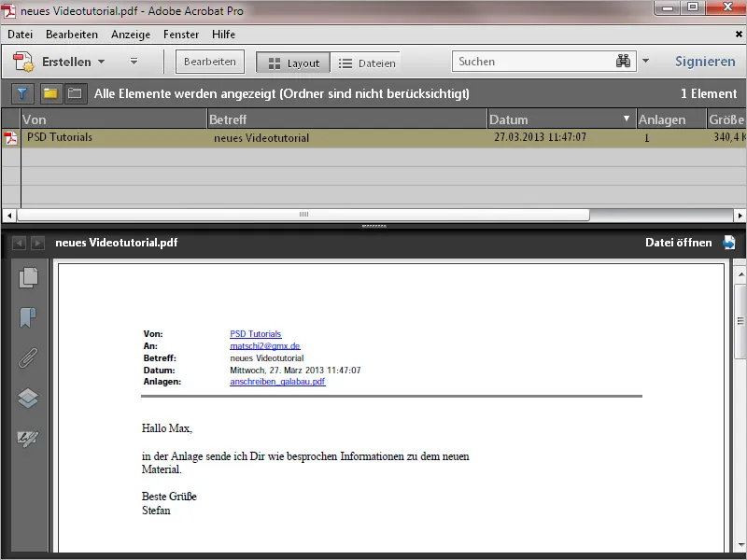This screenshot has width=747, height=560.
Task: Click the Erstellen create PDF icon
Action: (x=22, y=62)
